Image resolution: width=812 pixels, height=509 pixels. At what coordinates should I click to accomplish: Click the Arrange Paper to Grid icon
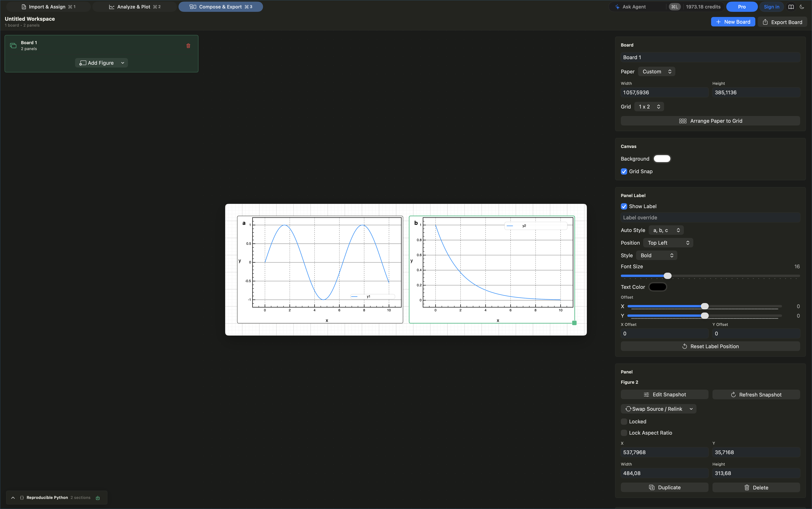click(x=683, y=121)
